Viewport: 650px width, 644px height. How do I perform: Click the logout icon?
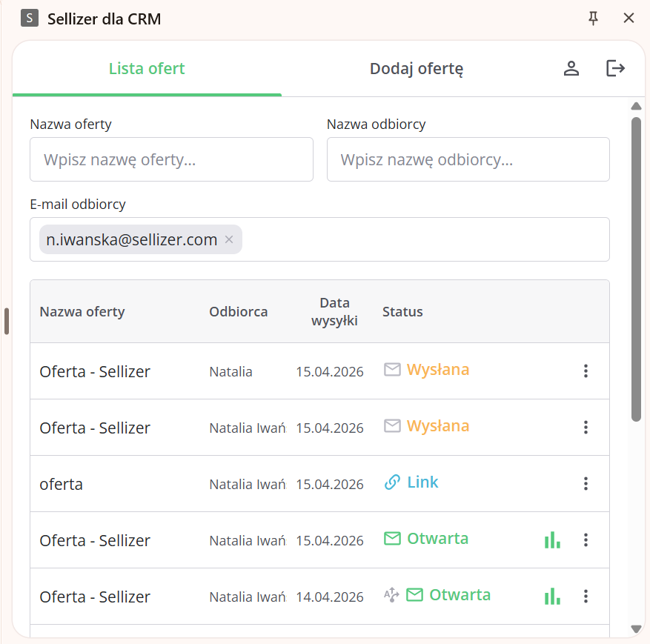tap(615, 69)
